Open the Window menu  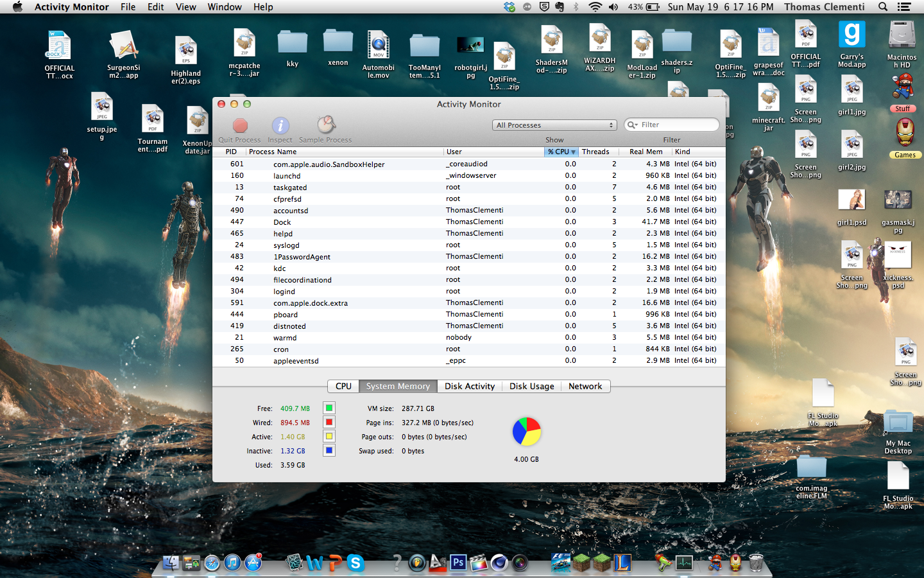click(225, 7)
